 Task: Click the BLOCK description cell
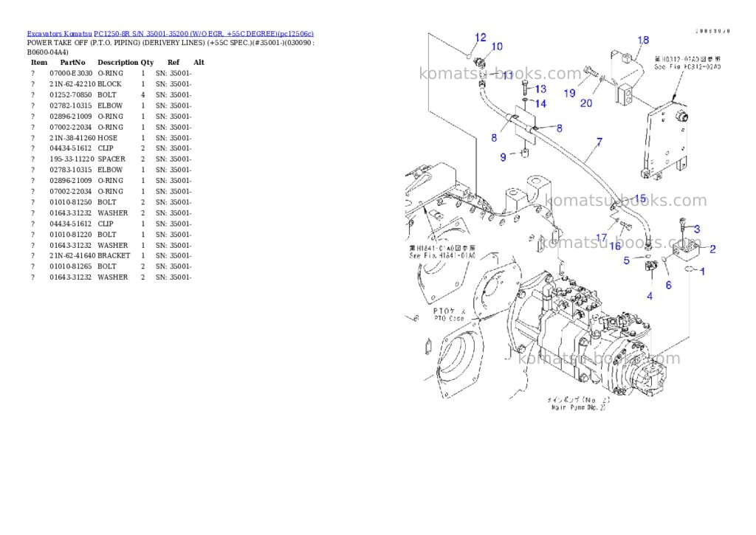[x=109, y=84]
